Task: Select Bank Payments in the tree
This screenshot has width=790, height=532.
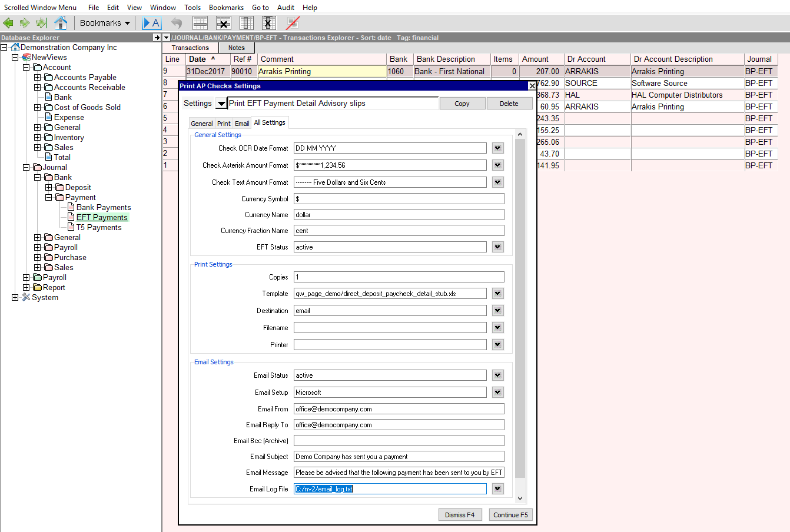Action: [104, 208]
